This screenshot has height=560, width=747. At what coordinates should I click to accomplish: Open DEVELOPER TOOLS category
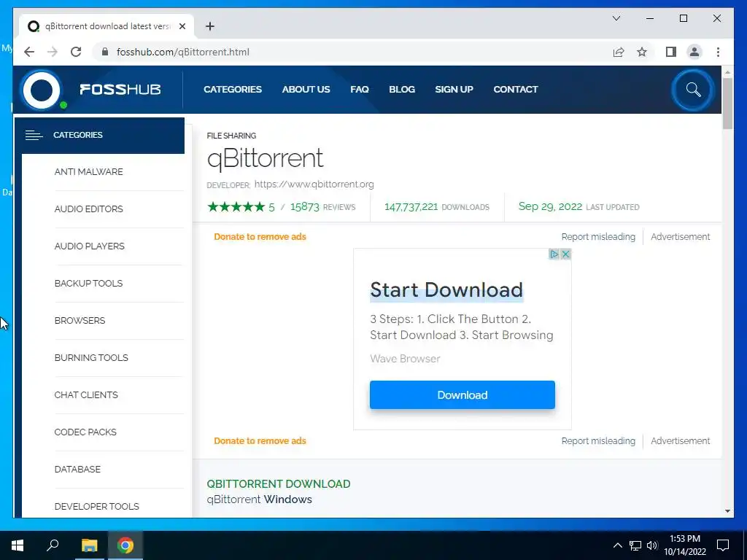click(97, 506)
